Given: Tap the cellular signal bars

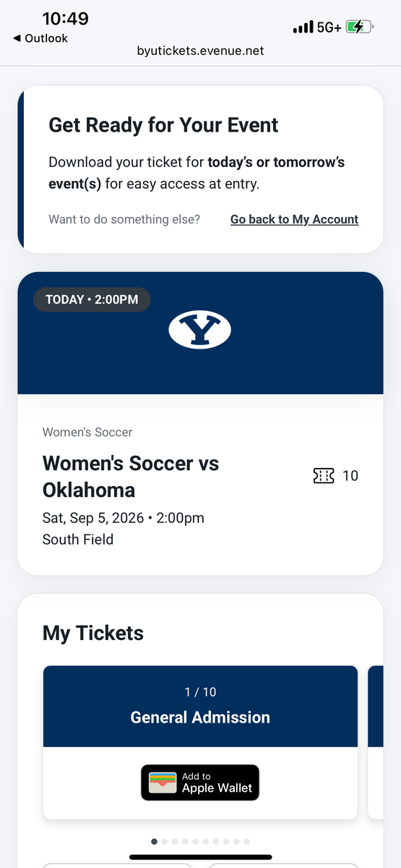Looking at the screenshot, I should (x=303, y=27).
